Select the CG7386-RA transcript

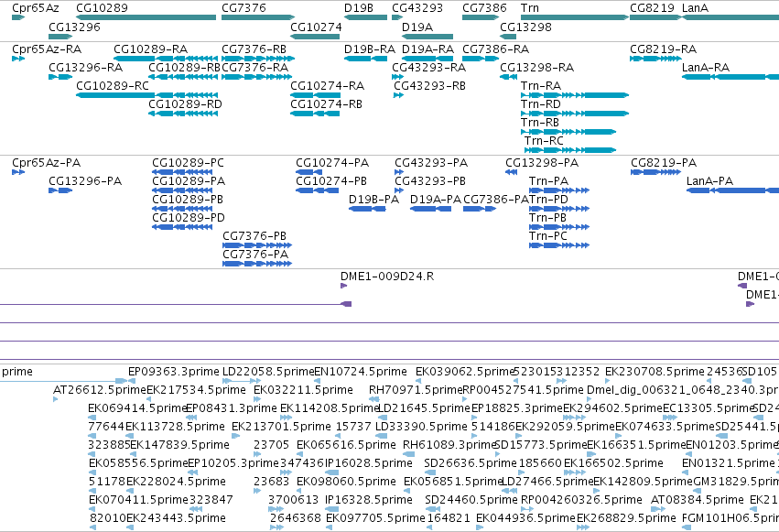481,59
